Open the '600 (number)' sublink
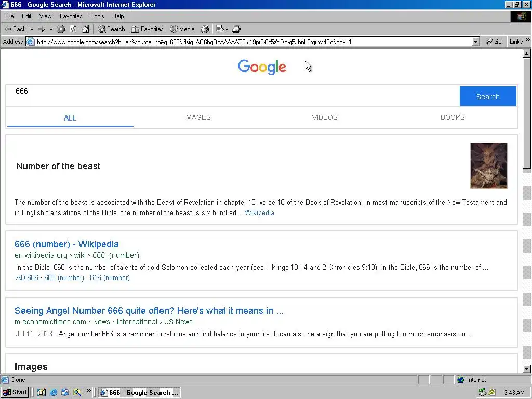Image resolution: width=532 pixels, height=399 pixels. pyautogui.click(x=64, y=277)
